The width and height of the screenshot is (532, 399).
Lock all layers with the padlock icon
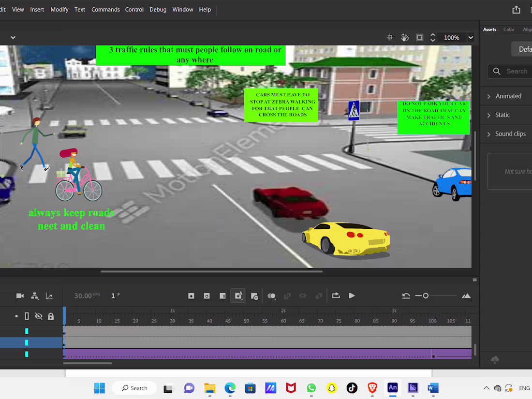(50, 316)
